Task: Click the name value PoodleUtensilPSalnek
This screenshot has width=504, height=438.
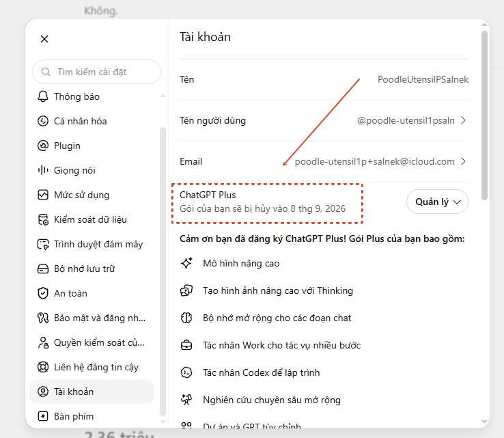Action: (423, 79)
